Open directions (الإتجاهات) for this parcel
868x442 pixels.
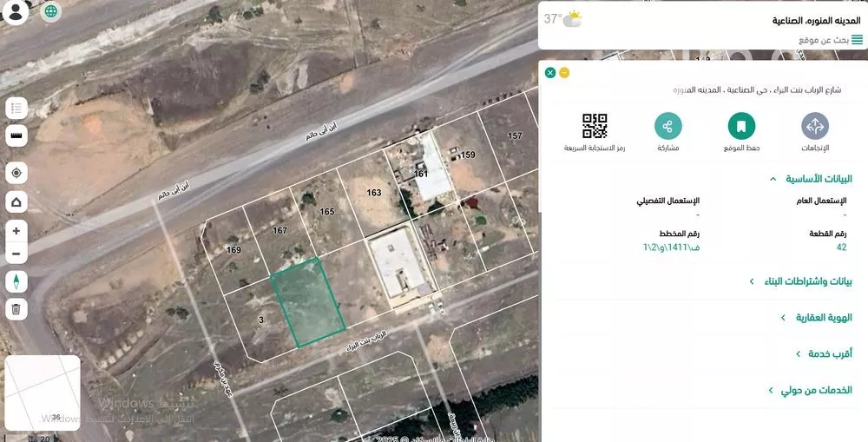814,127
